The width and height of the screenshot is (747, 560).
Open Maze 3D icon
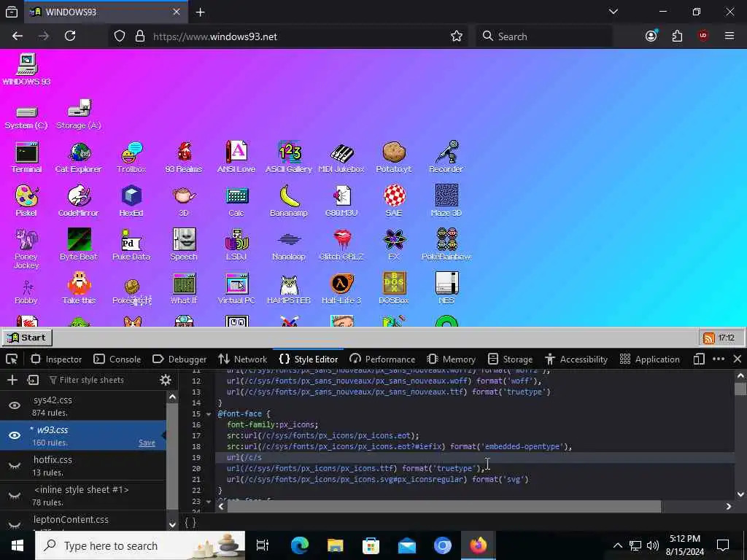[x=446, y=201]
